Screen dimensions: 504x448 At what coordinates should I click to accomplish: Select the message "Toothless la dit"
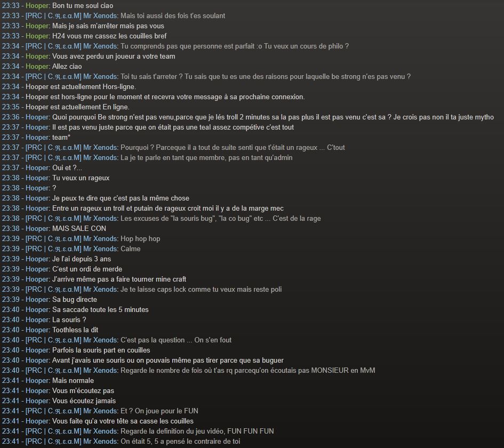(x=75, y=330)
